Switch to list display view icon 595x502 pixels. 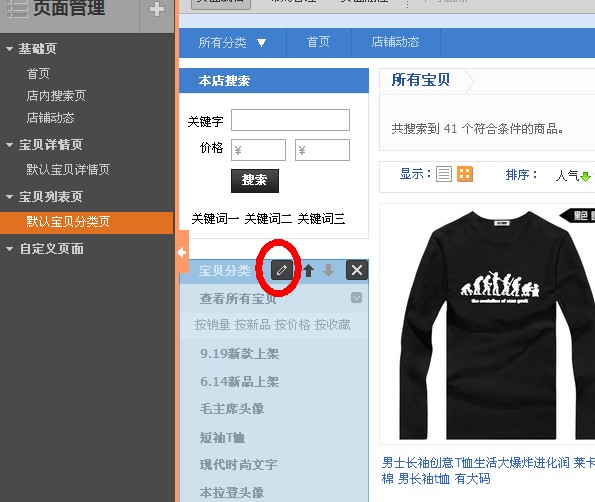coord(444,174)
